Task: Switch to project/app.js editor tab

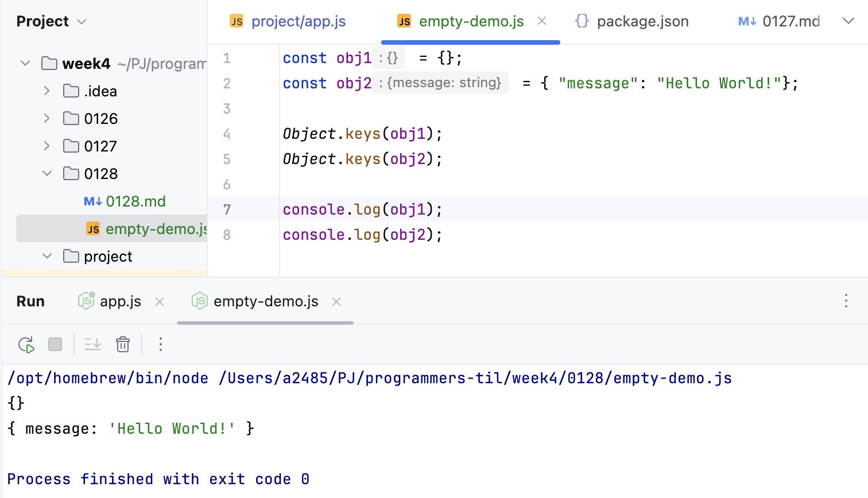Action: click(x=288, y=21)
